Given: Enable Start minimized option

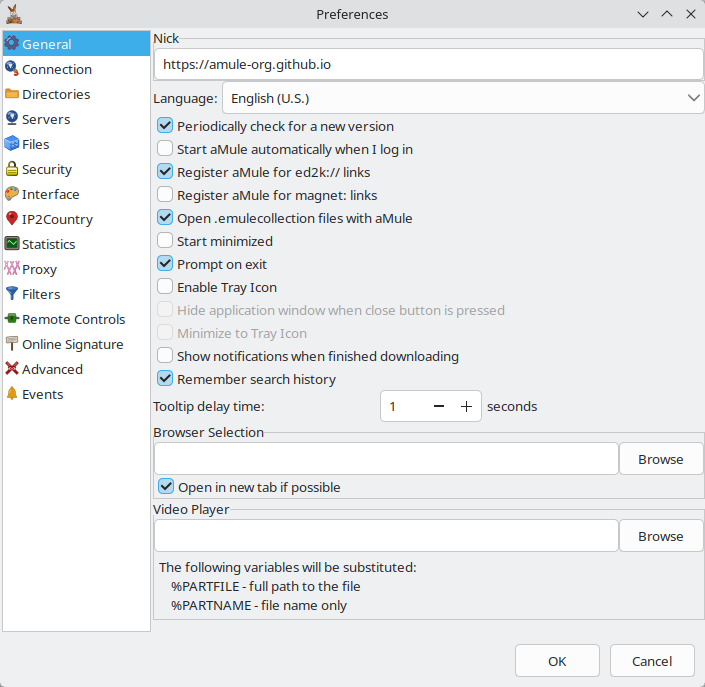Looking at the screenshot, I should pyautogui.click(x=165, y=240).
